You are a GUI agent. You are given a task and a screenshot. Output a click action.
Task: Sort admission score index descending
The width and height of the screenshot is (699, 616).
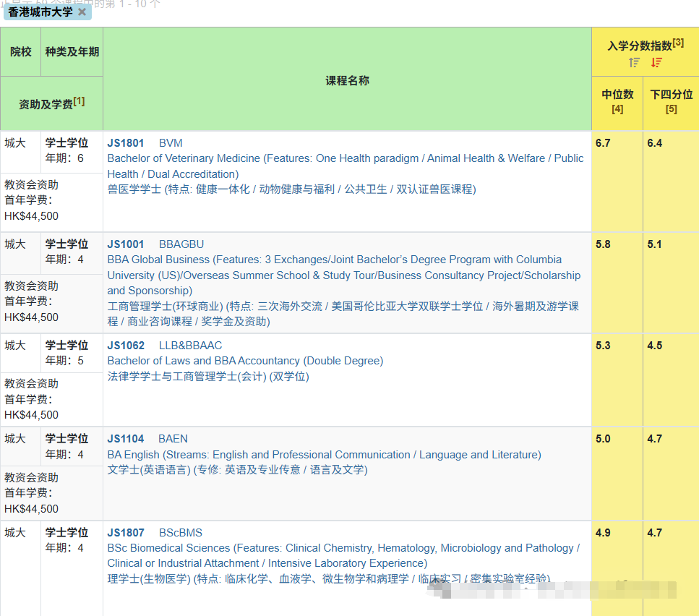pyautogui.click(x=656, y=62)
